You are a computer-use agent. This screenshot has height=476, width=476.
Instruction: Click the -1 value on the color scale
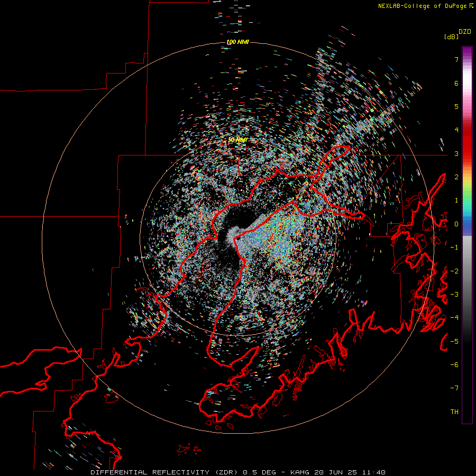(x=454, y=248)
